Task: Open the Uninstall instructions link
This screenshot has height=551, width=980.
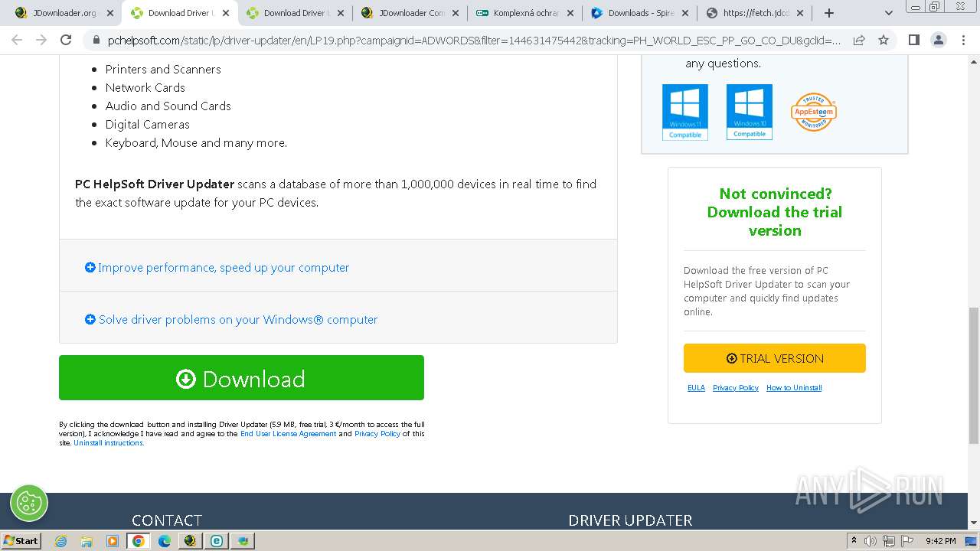Action: click(109, 443)
